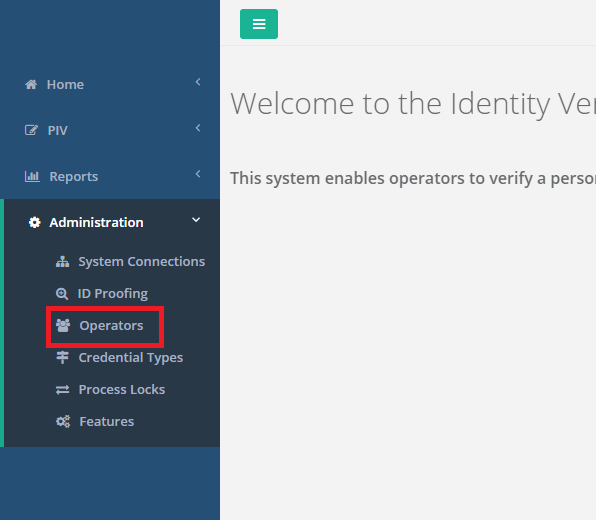Go to System Connections link

[x=141, y=262]
